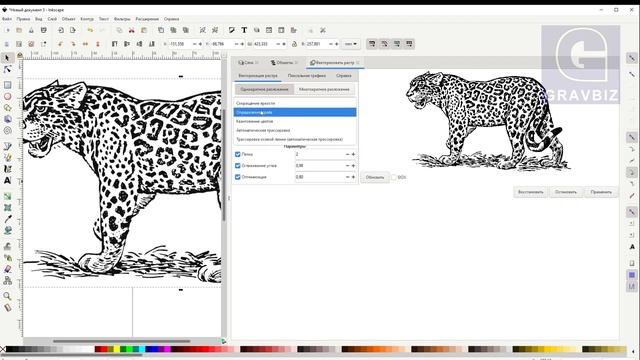This screenshot has height=360, width=640.
Task: Select the Text tool (A) in toolbox
Action: coord(7,180)
